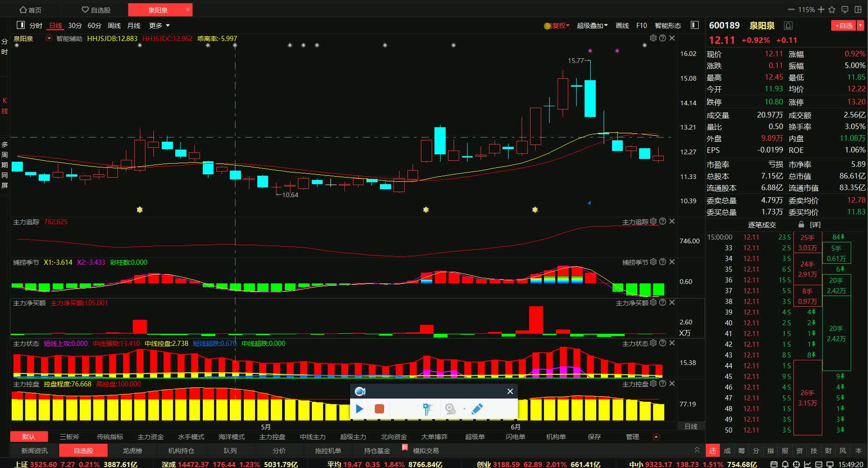Zoom in with the plus icon
The width and height of the screenshot is (868, 468).
pos(821,9)
